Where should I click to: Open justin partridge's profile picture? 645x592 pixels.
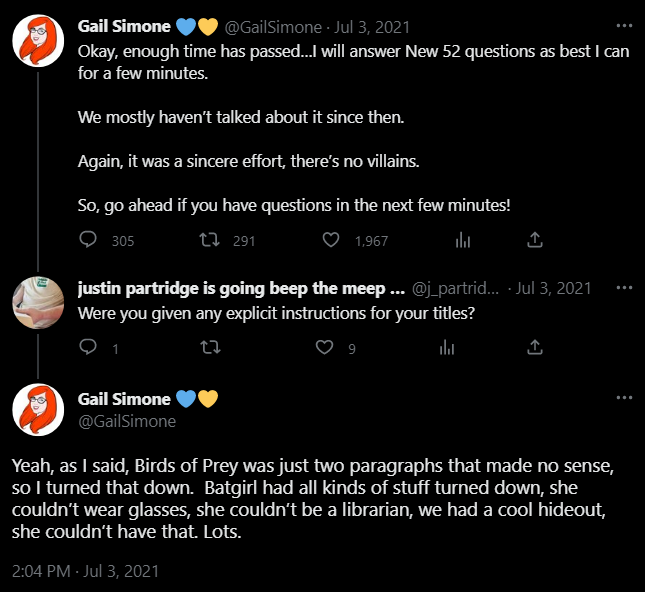point(38,302)
